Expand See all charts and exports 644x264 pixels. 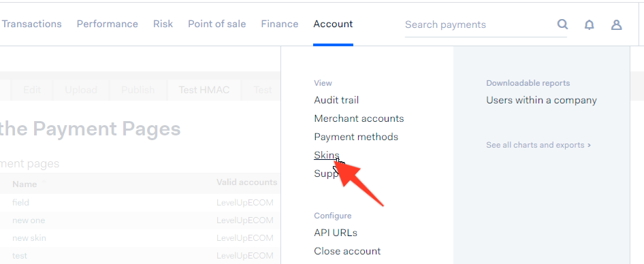coord(538,145)
